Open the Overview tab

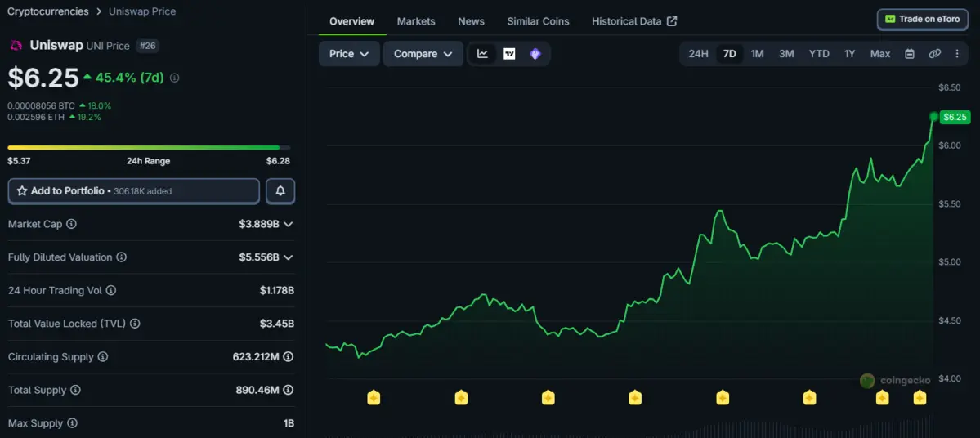pyautogui.click(x=352, y=21)
